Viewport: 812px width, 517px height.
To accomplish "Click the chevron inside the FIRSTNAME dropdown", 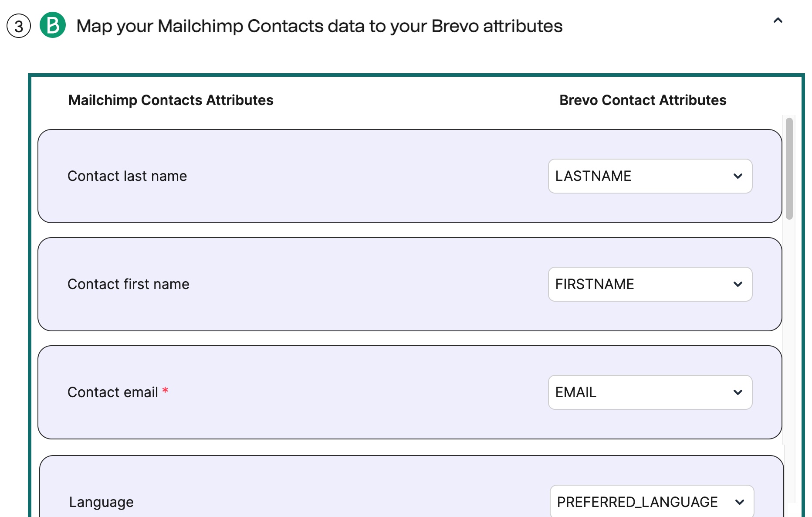I will click(x=738, y=284).
